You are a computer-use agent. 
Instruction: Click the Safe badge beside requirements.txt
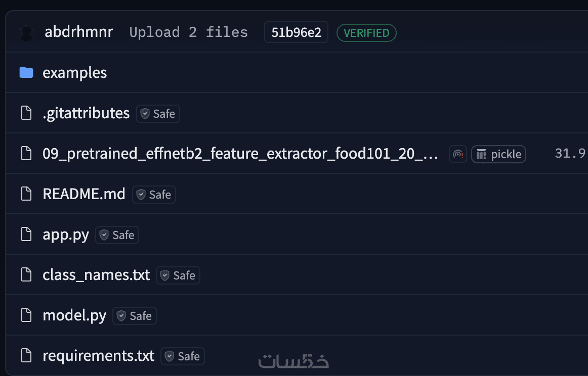coord(183,356)
